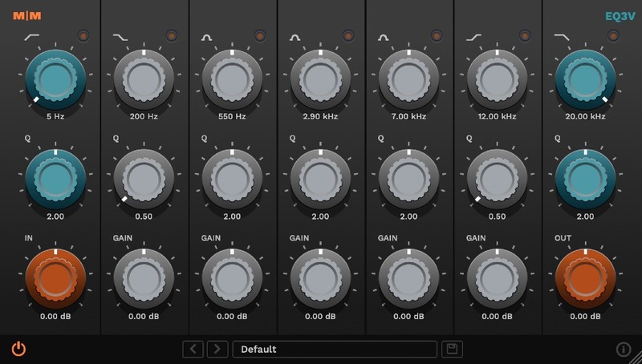Screen dimensions: 642x364
Task: Go to previous preset arrow
Action: click(x=193, y=349)
